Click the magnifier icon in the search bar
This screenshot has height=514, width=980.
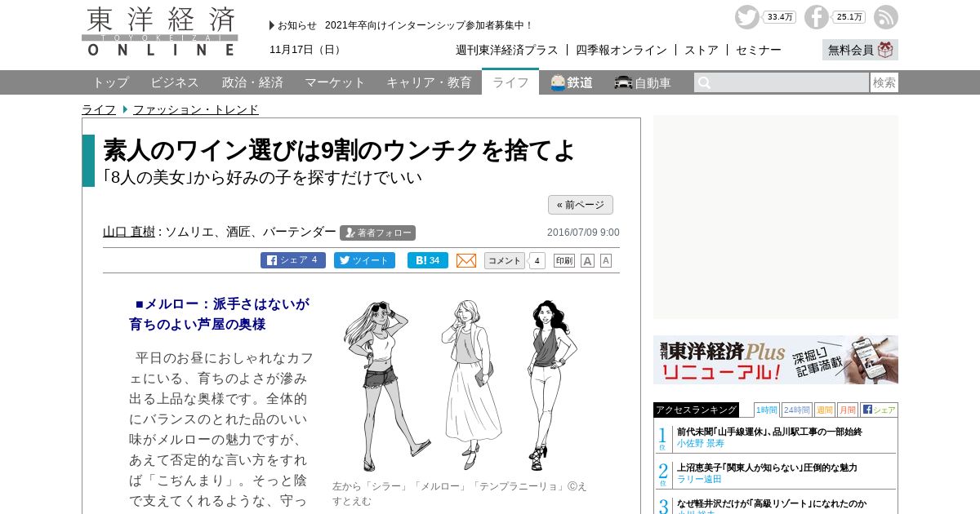(x=704, y=82)
